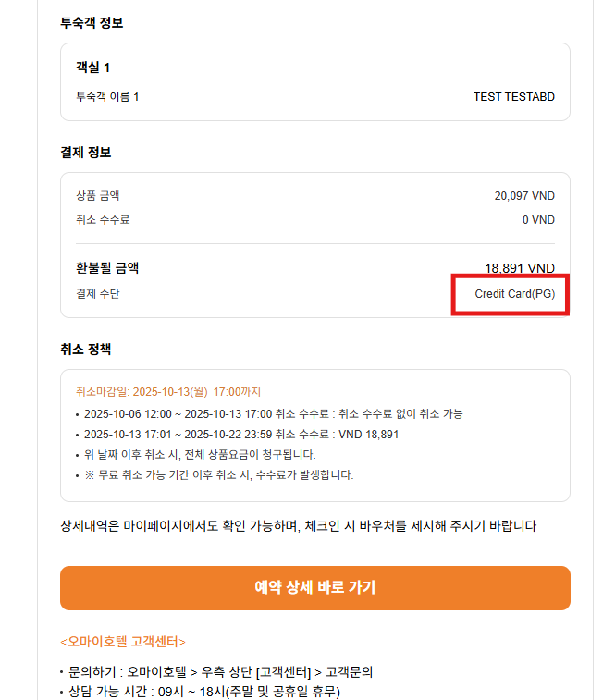This screenshot has height=700, width=603.
Task: Select the 취소 정책 section heading
Action: (86, 349)
